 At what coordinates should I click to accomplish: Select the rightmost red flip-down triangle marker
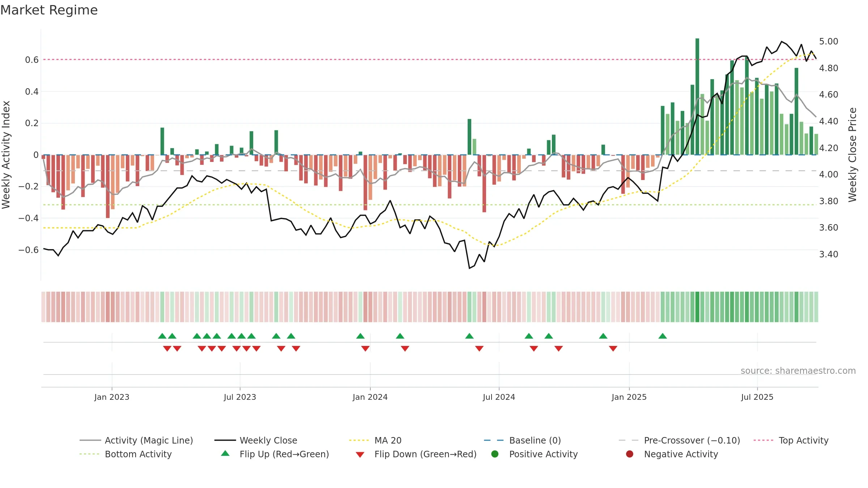pos(613,348)
